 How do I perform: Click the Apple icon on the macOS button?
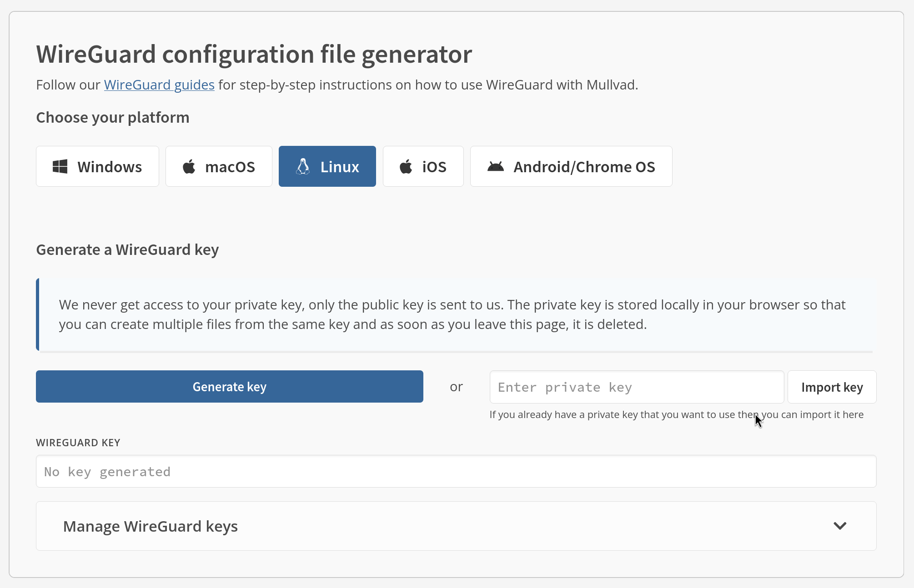click(x=189, y=166)
